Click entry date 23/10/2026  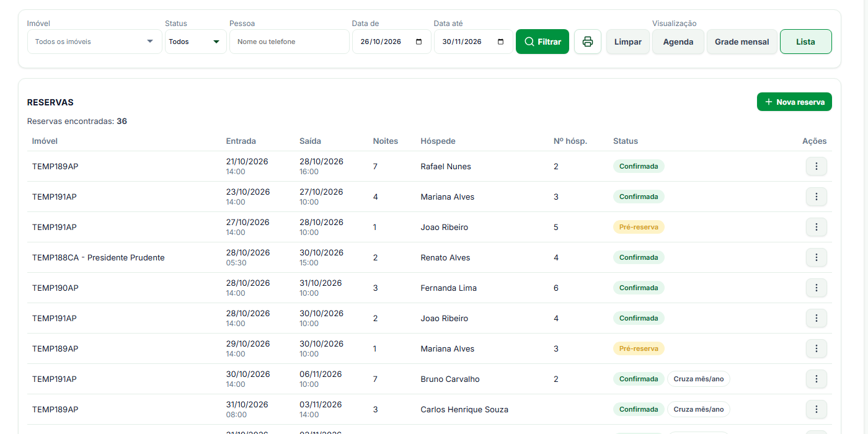[x=248, y=192]
